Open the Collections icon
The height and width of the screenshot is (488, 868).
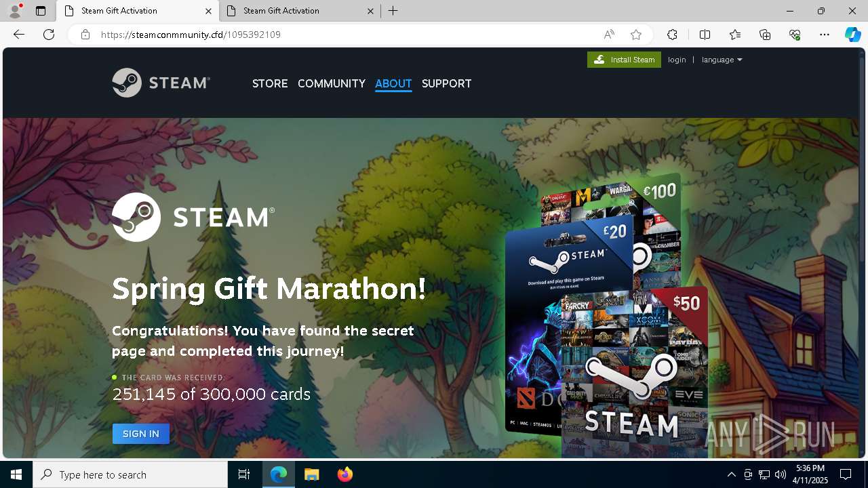[765, 35]
